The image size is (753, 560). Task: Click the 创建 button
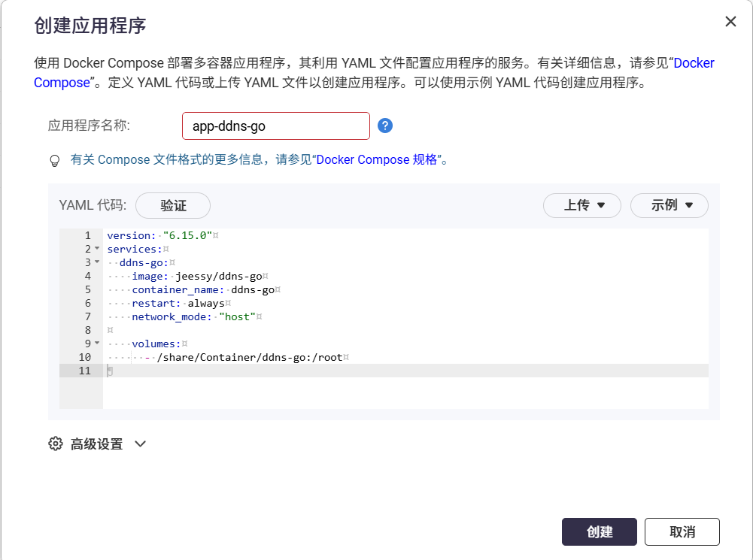click(x=600, y=531)
